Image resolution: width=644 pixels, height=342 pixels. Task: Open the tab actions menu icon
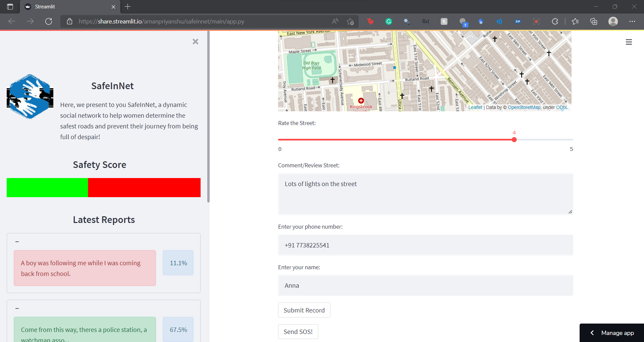[10, 7]
